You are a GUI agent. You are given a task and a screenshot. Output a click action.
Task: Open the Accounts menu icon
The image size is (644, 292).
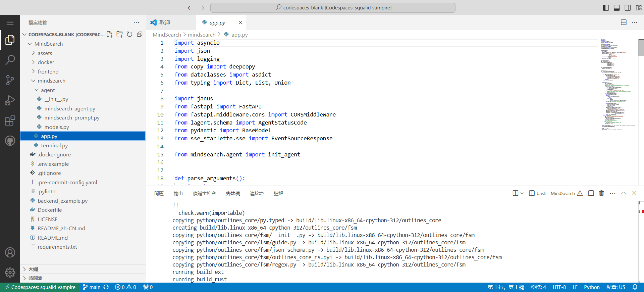click(x=10, y=252)
